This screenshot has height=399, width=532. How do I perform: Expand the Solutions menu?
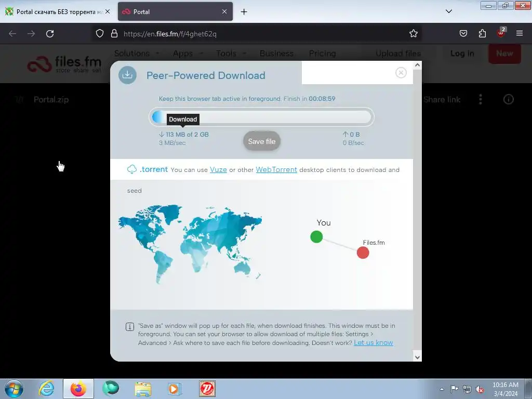pos(137,54)
